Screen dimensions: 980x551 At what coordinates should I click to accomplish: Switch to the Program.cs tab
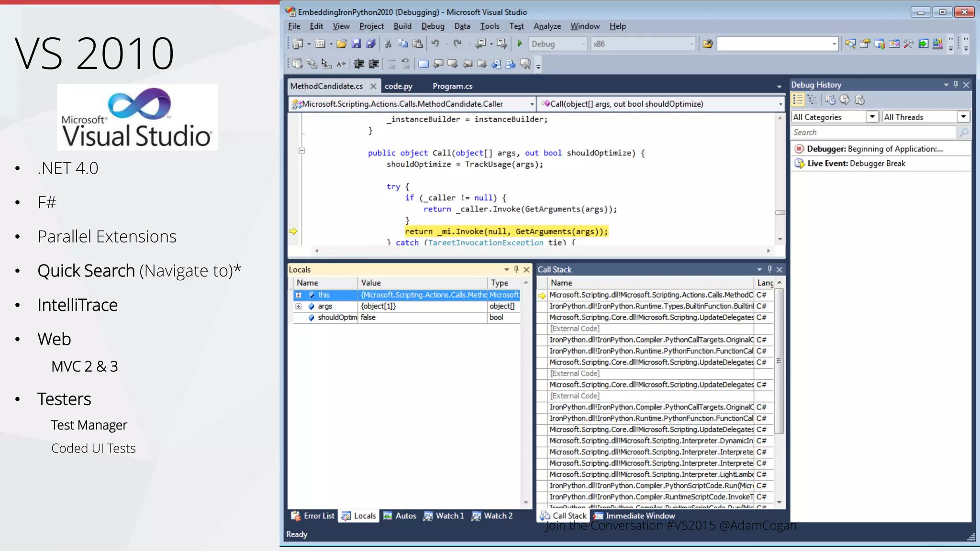pyautogui.click(x=452, y=86)
